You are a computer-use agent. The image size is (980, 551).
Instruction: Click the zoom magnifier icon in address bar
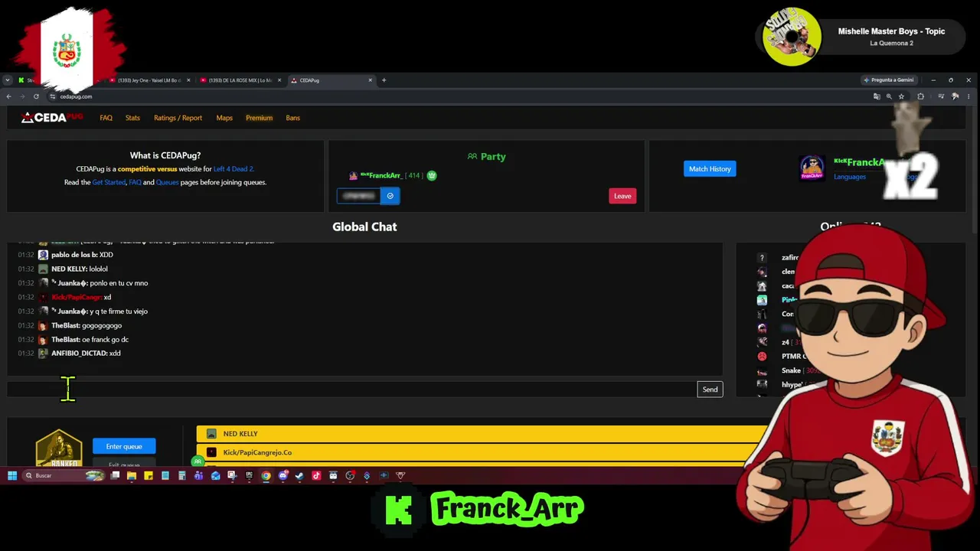tap(889, 96)
